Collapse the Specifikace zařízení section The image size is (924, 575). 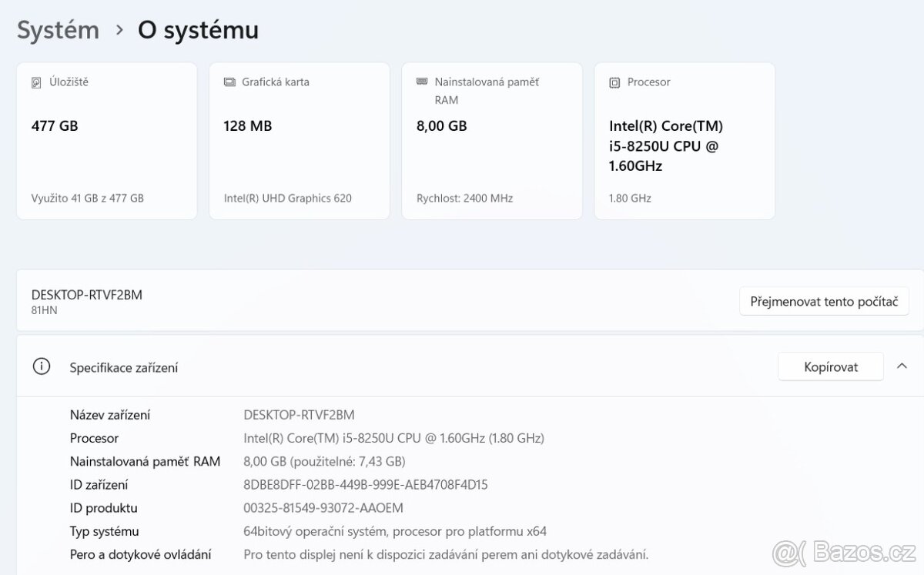(x=902, y=366)
